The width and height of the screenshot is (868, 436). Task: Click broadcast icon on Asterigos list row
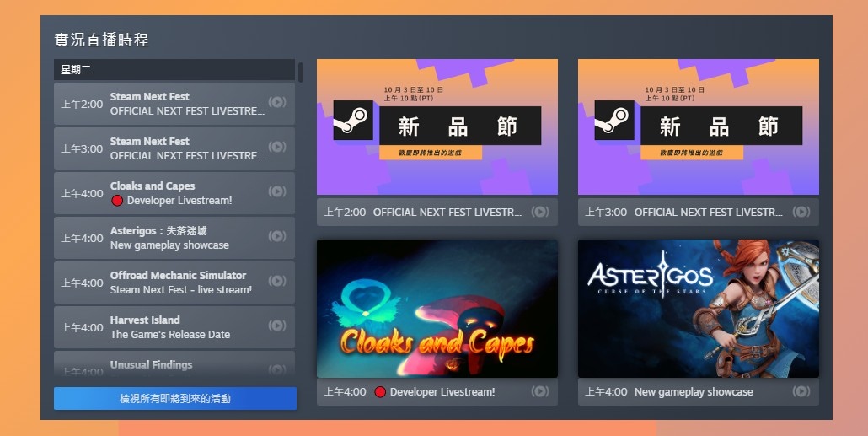pyautogui.click(x=276, y=236)
